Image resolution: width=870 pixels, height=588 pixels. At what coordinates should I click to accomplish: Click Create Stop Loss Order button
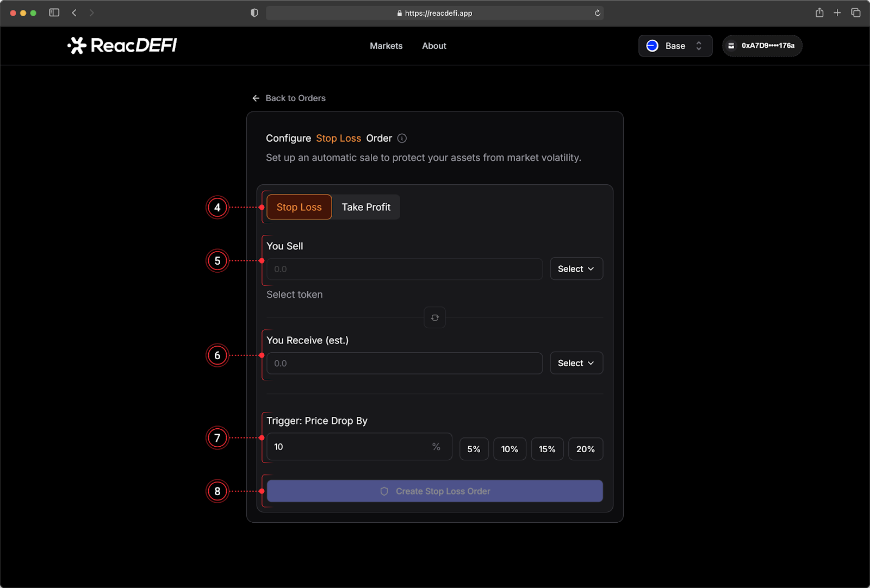[434, 491]
